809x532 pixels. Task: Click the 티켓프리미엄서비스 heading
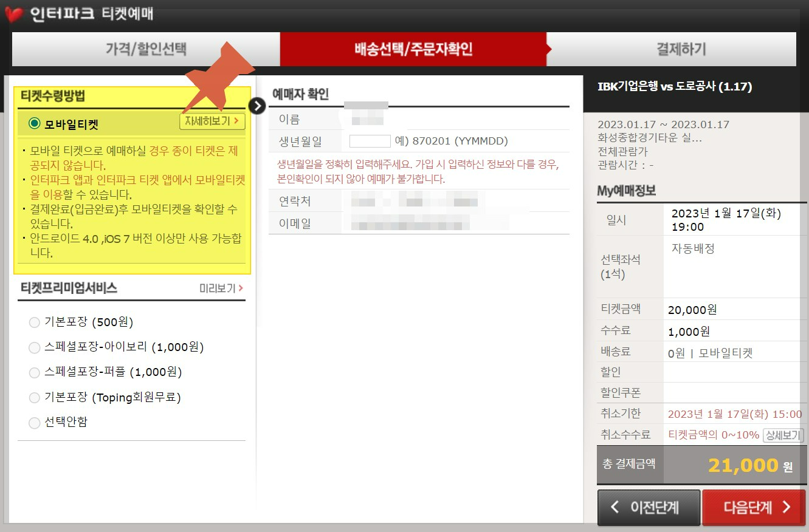click(x=69, y=288)
